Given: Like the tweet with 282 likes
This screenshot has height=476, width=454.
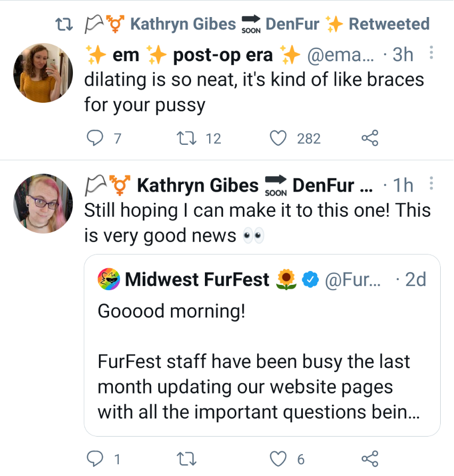Looking at the screenshot, I should point(278,138).
